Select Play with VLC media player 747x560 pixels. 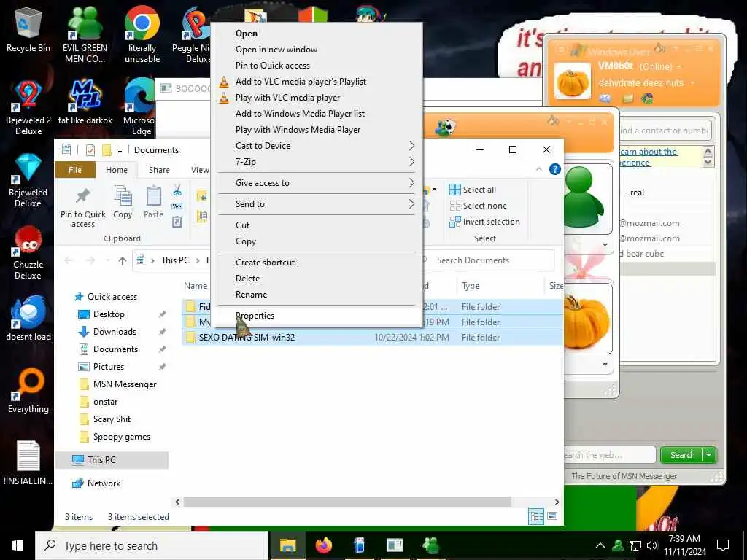pyautogui.click(x=317, y=98)
